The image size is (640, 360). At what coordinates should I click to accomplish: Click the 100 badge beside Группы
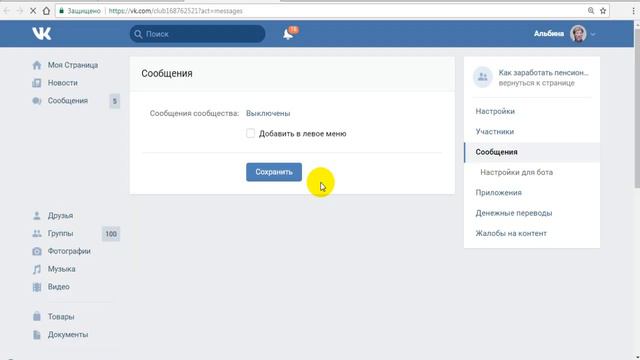coord(111,234)
